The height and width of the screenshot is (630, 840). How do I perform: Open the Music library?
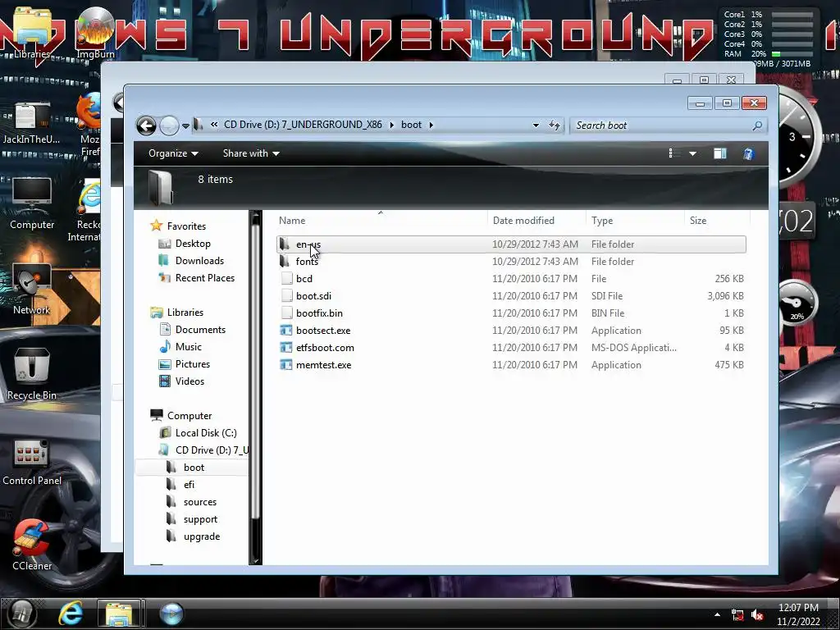(x=189, y=347)
